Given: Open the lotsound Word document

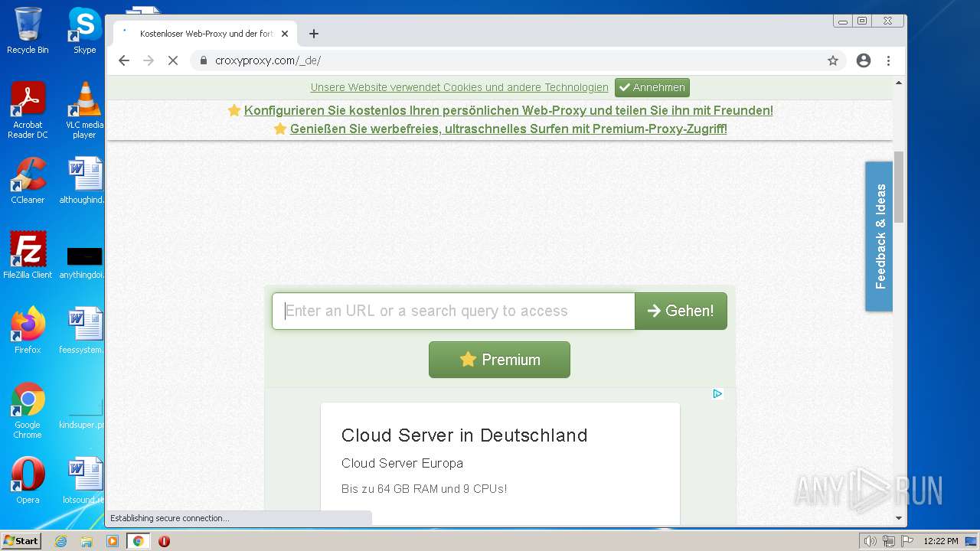Looking at the screenshot, I should [x=84, y=481].
